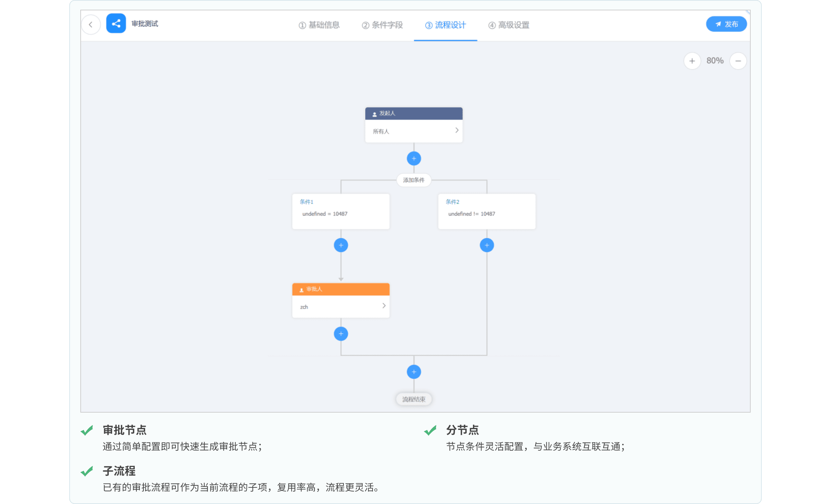Image resolution: width=831 pixels, height=504 pixels.
Task: Add node below 条件1 branch
Action: [341, 245]
